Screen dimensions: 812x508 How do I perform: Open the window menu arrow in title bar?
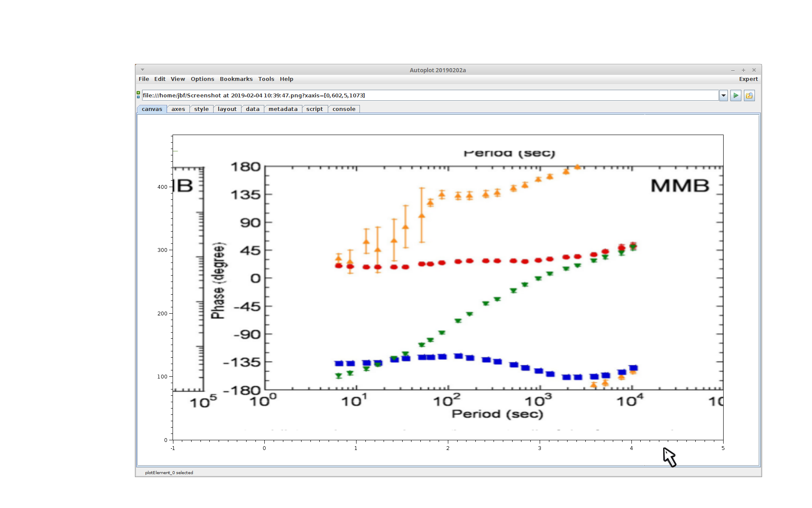coord(143,70)
